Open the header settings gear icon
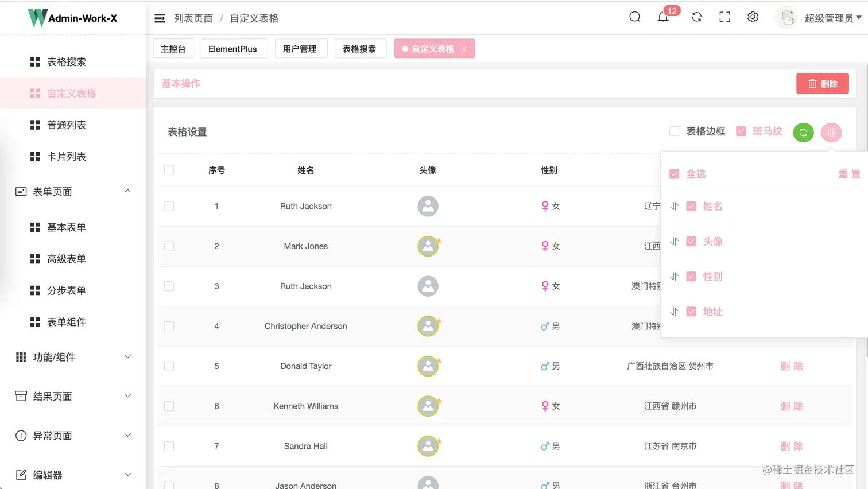The image size is (868, 489). 753,17
